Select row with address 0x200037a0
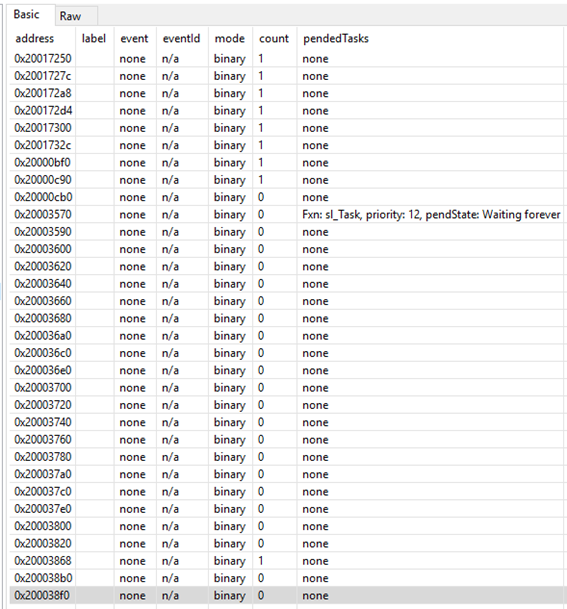The image size is (567, 609). pos(287,474)
